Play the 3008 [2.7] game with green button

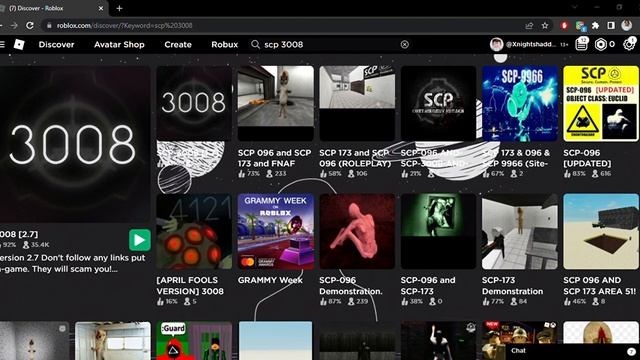140,240
